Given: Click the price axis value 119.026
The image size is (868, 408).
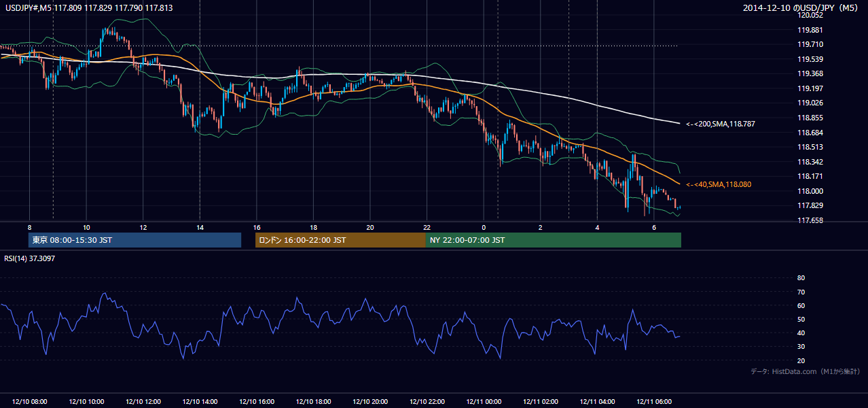Looking at the screenshot, I should coord(810,103).
